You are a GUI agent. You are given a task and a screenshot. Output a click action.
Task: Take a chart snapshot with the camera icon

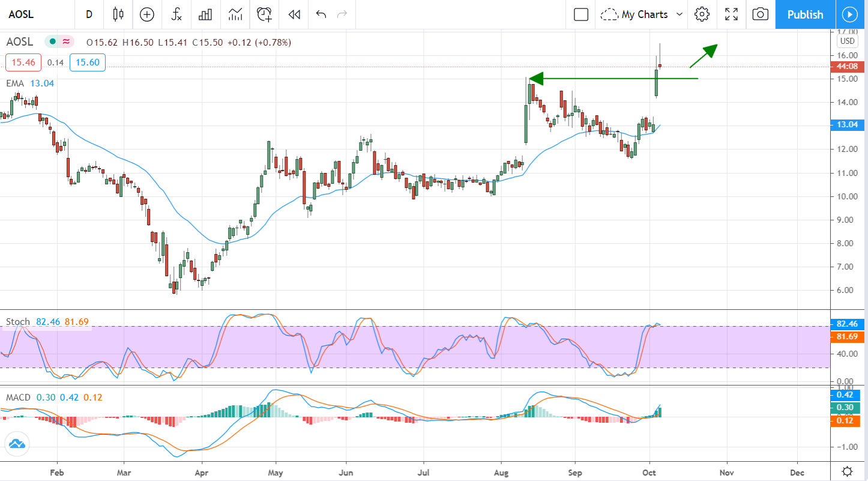(760, 14)
